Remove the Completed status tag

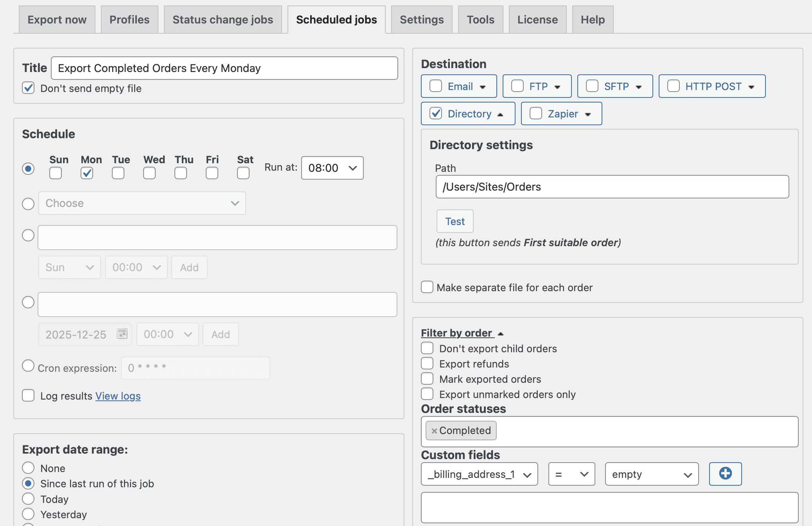(434, 431)
